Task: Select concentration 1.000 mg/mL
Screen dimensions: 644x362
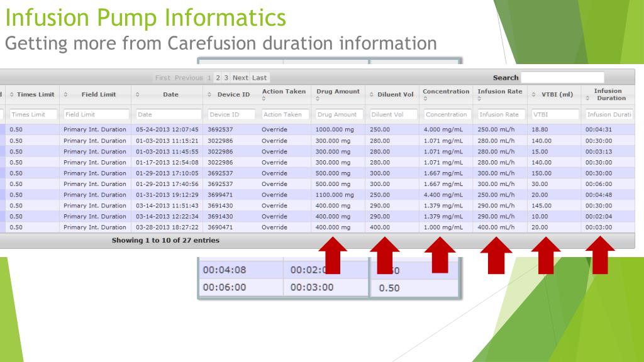Action: (443, 228)
